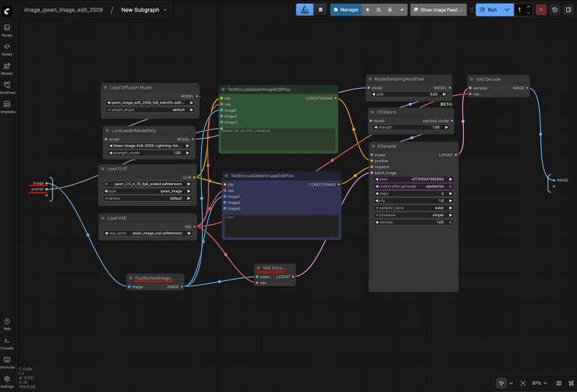Go back to image_qwen_image_edit_2509 workflow breadcrumb

pyautogui.click(x=63, y=10)
